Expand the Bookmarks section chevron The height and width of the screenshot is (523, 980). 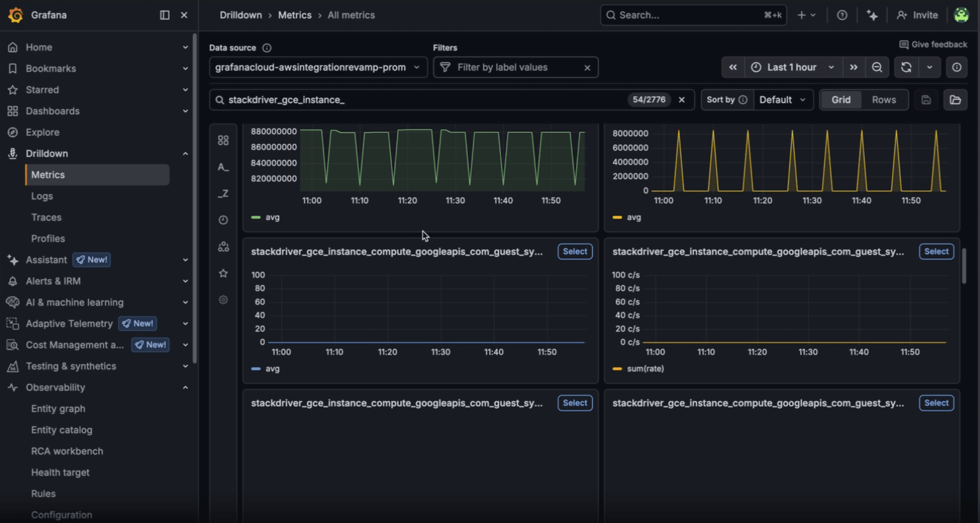(x=185, y=68)
